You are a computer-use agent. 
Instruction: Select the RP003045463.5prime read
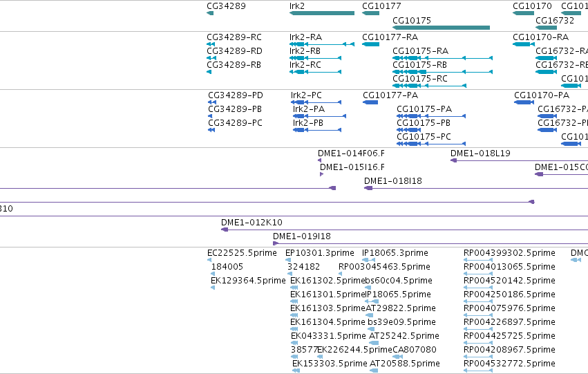(384, 267)
